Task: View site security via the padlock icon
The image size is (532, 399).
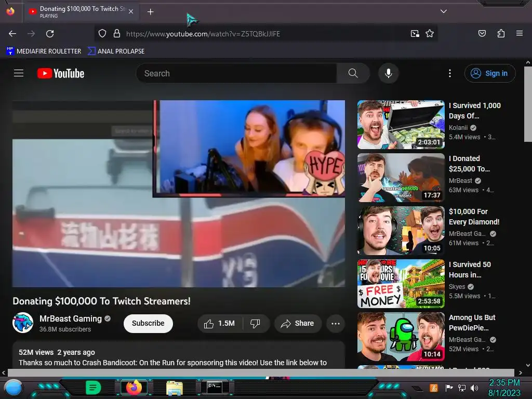Action: tap(117, 34)
